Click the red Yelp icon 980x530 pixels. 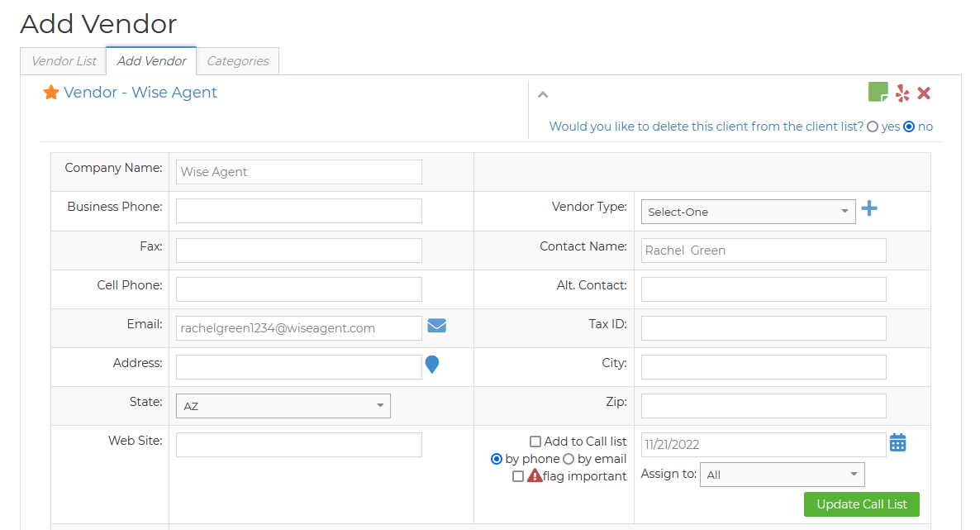pyautogui.click(x=902, y=93)
